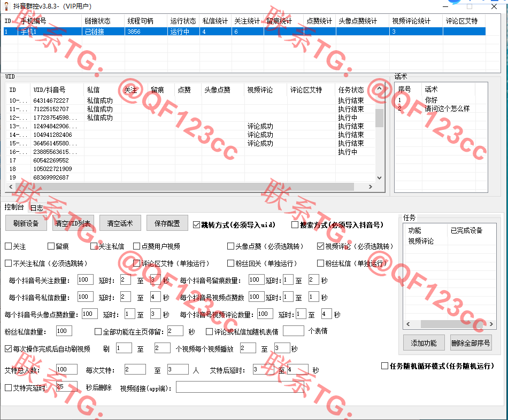Select UID row 68369992687
Screen dimensions: 508x420
191,177
